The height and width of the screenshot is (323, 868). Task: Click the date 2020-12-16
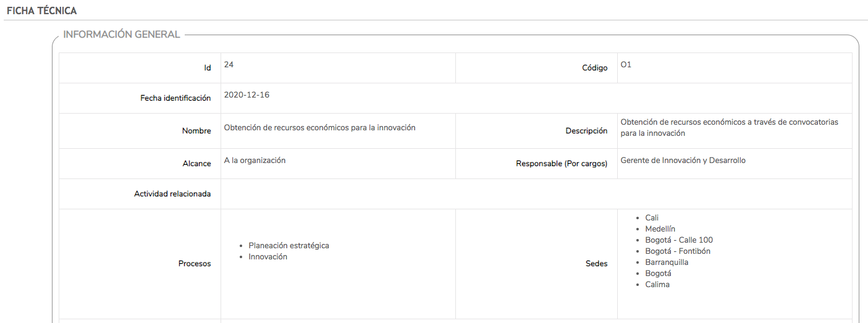pos(246,95)
